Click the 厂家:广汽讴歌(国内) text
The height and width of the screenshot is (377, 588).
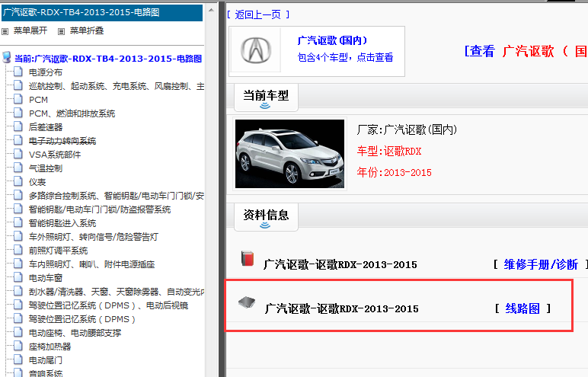(407, 129)
